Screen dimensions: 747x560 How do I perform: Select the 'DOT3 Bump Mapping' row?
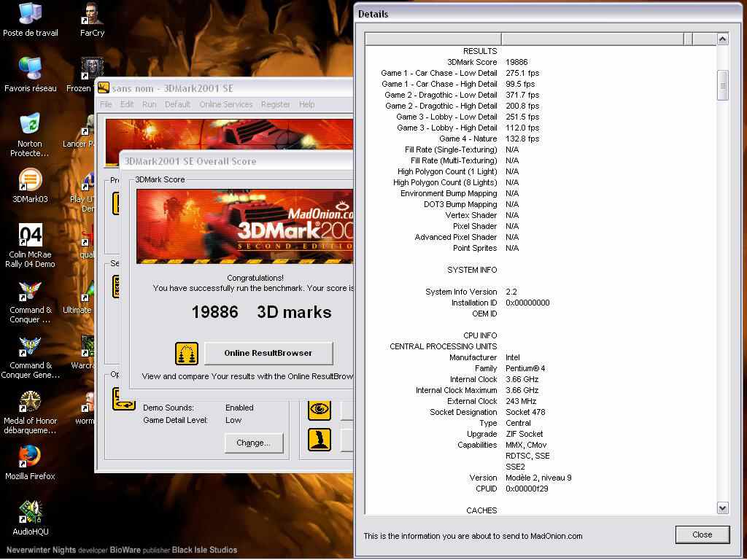point(541,204)
